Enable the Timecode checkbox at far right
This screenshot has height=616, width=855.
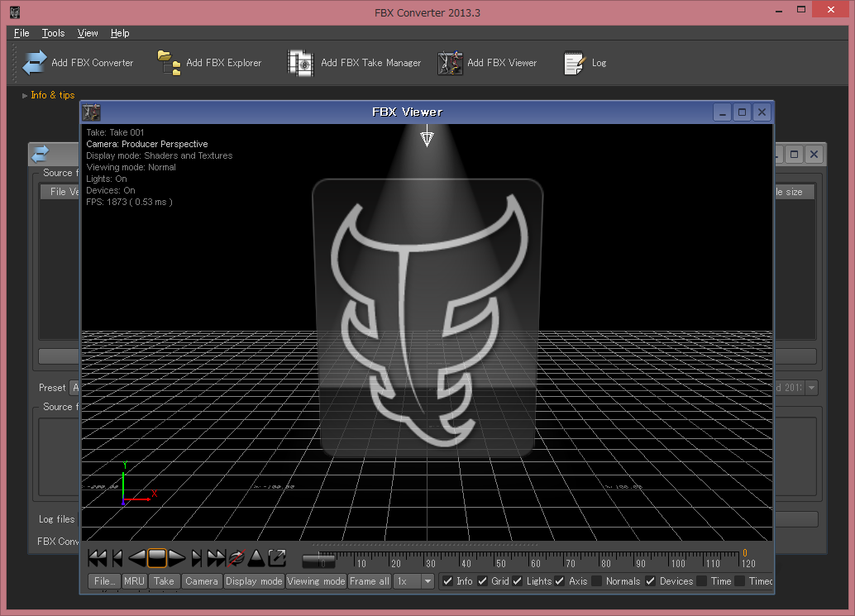point(740,581)
